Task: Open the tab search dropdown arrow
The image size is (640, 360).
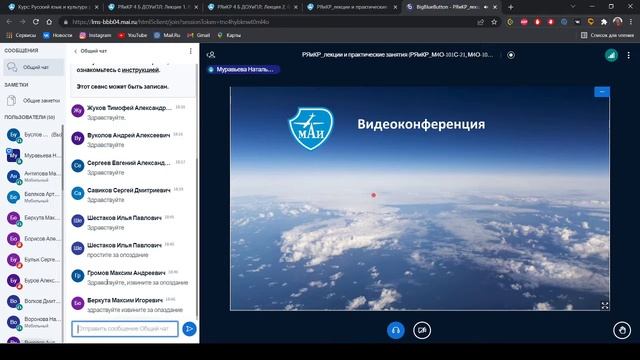Action: pos(573,7)
